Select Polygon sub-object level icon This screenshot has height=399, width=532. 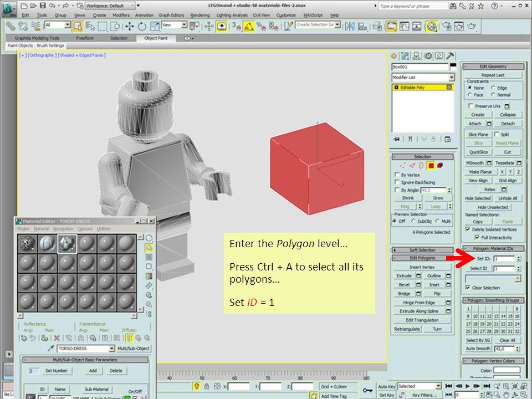pos(431,166)
